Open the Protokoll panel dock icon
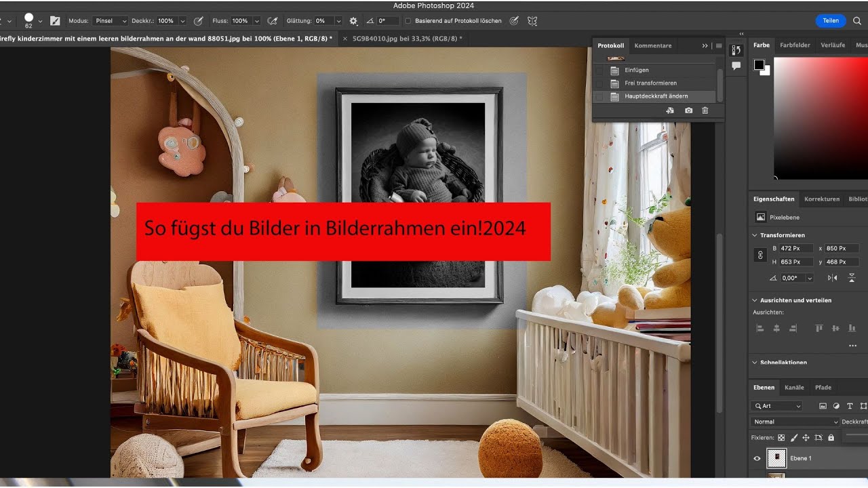The image size is (868, 488). [736, 50]
